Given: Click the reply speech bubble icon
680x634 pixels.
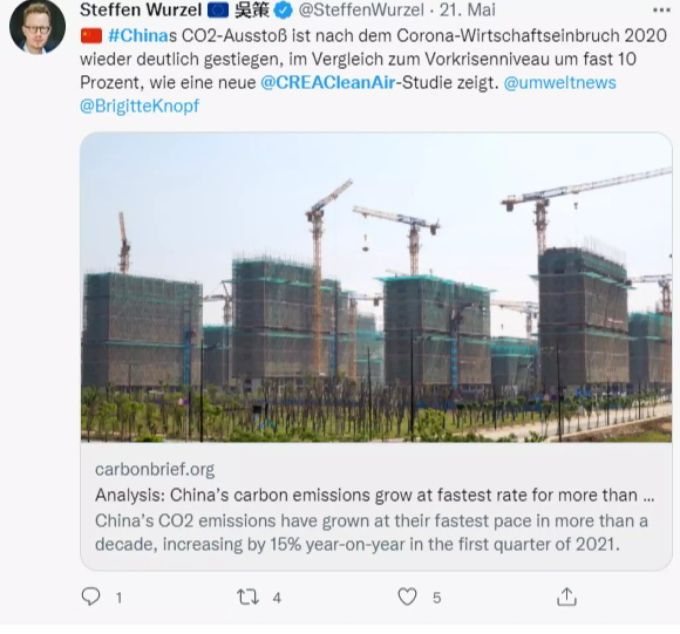Looking at the screenshot, I should [x=91, y=596].
